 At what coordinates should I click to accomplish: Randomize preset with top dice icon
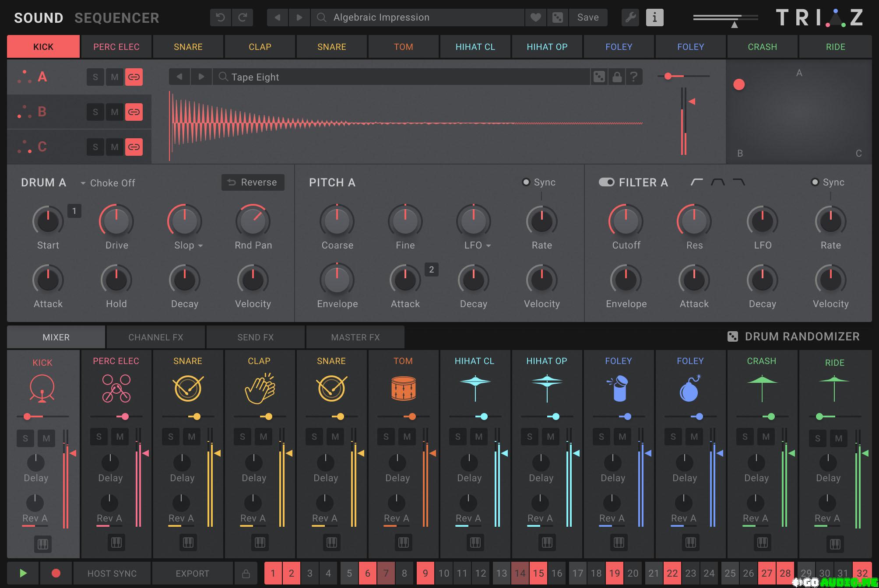coord(557,17)
